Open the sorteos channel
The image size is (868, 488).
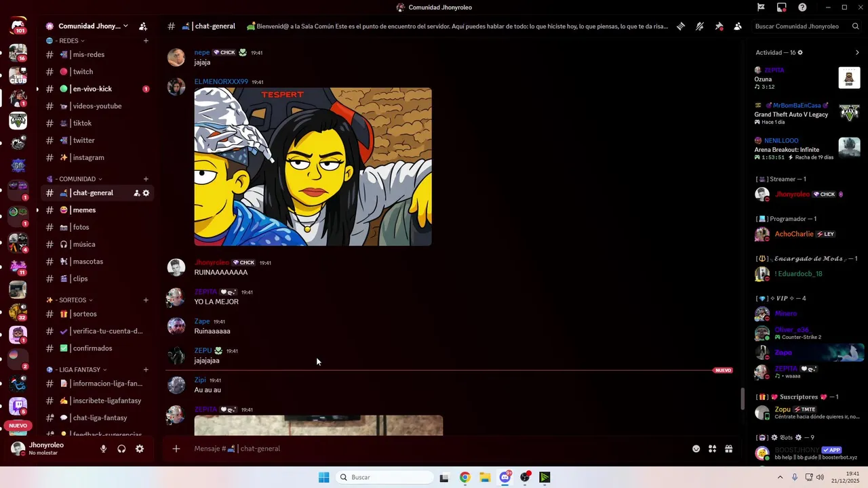click(98, 314)
